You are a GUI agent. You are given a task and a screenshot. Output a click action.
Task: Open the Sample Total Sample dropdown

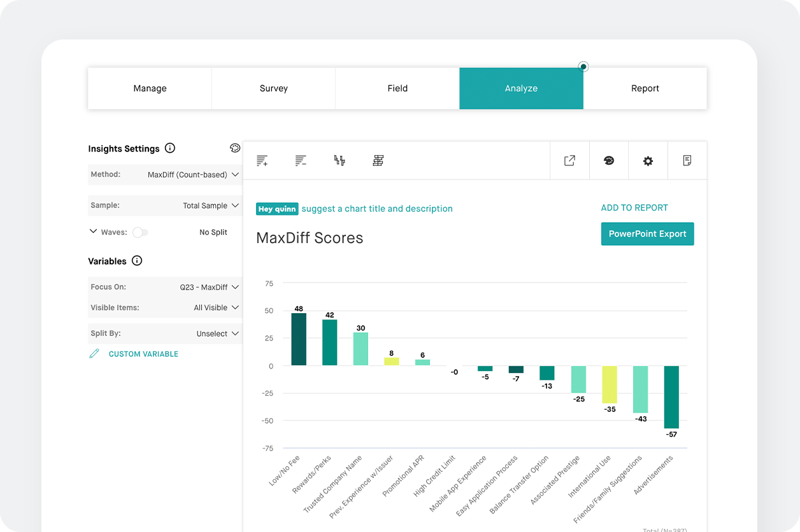pyautogui.click(x=165, y=206)
